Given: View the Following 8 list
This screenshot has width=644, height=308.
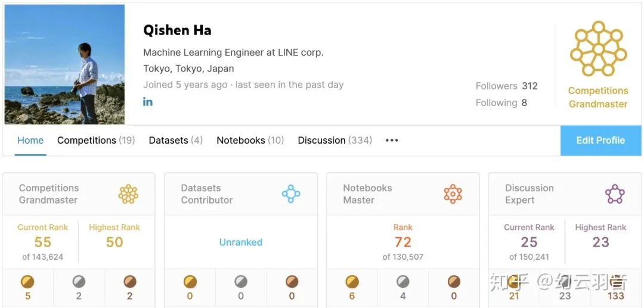Looking at the screenshot, I should coord(501,102).
